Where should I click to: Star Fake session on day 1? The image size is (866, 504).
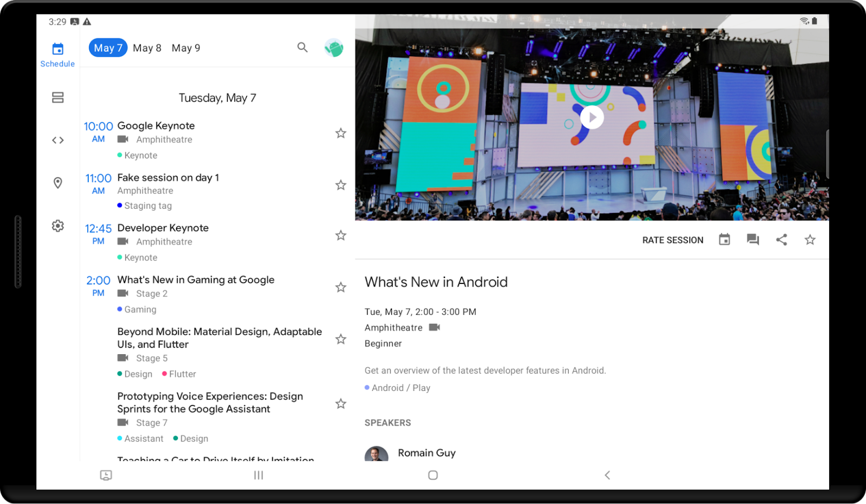coord(340,185)
